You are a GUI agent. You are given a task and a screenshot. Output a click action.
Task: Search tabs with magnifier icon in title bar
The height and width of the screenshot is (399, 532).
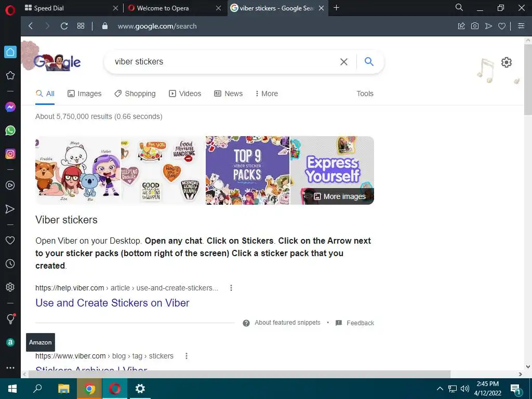click(459, 7)
